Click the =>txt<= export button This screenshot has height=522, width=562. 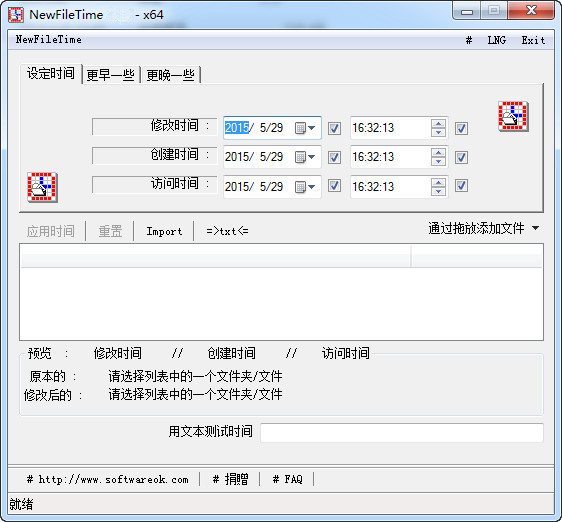point(227,232)
